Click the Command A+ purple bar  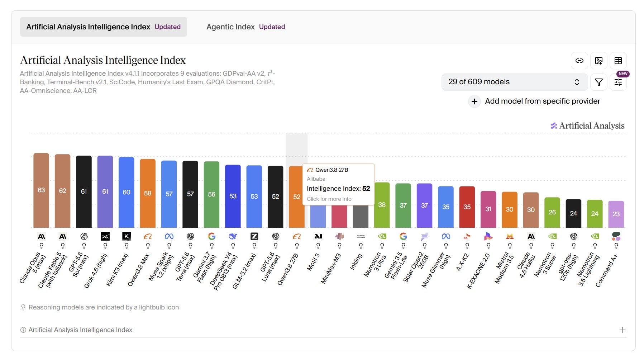(x=616, y=214)
